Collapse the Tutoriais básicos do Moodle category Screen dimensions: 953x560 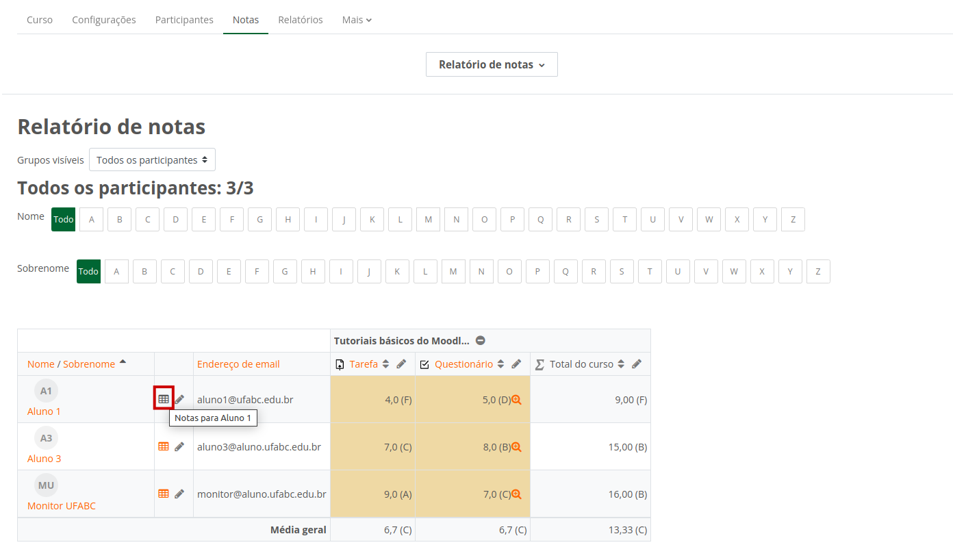click(481, 340)
